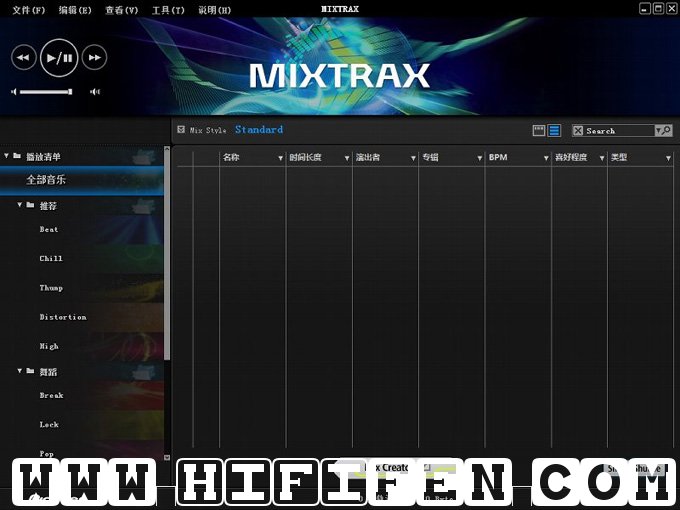Image resolution: width=680 pixels, height=510 pixels.
Task: Click the sidebar vertical scrollbar thumb
Action: 167,256
